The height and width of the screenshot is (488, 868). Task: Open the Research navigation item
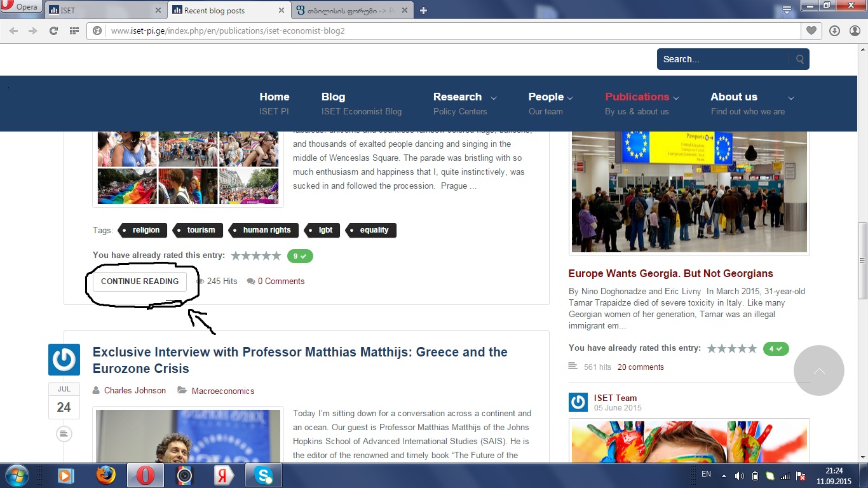coord(460,104)
